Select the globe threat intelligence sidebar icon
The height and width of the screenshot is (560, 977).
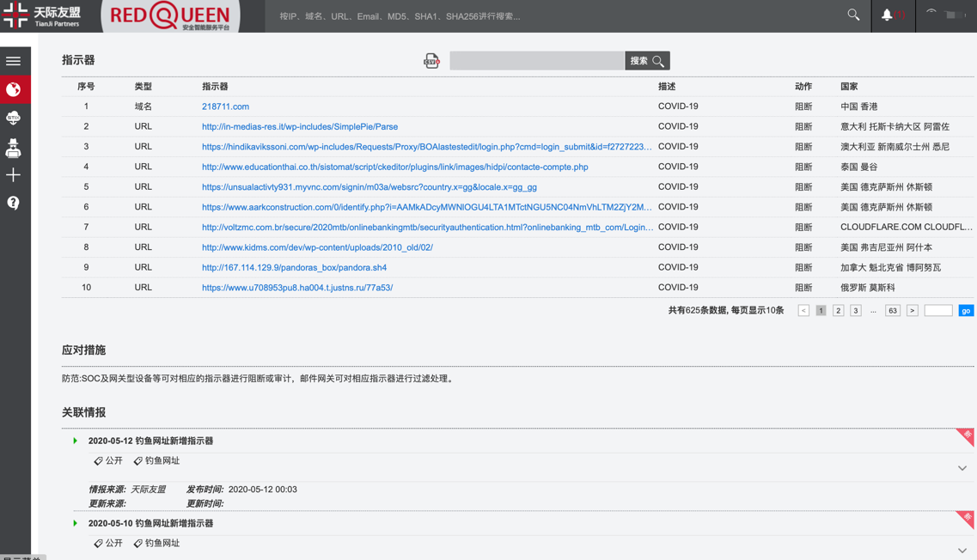click(x=14, y=89)
